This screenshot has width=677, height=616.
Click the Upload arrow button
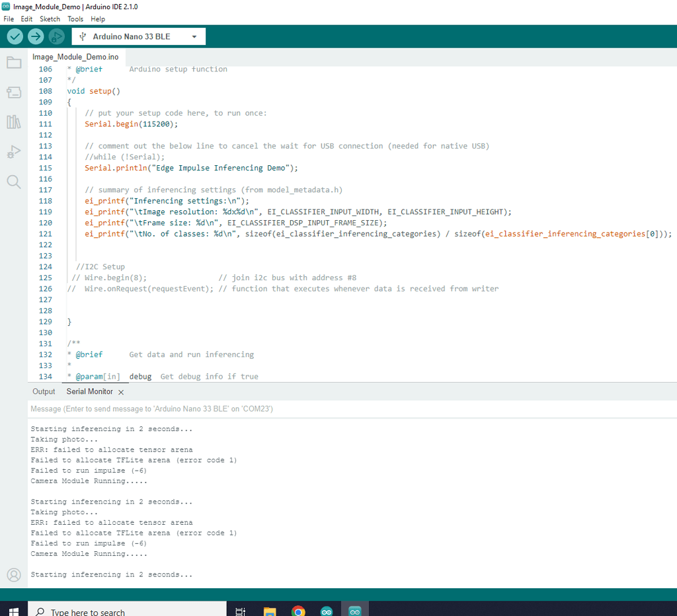(x=36, y=37)
